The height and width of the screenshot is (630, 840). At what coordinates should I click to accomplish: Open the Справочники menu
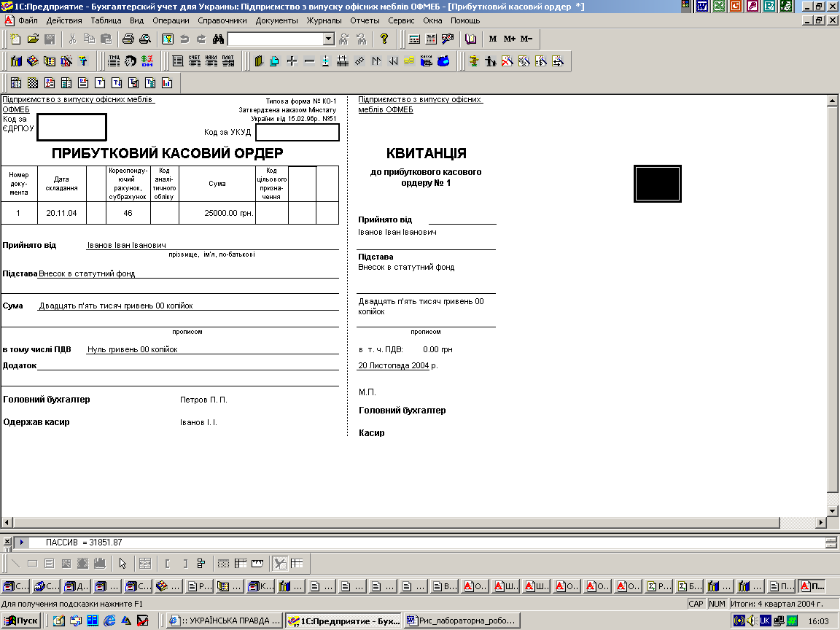[222, 20]
